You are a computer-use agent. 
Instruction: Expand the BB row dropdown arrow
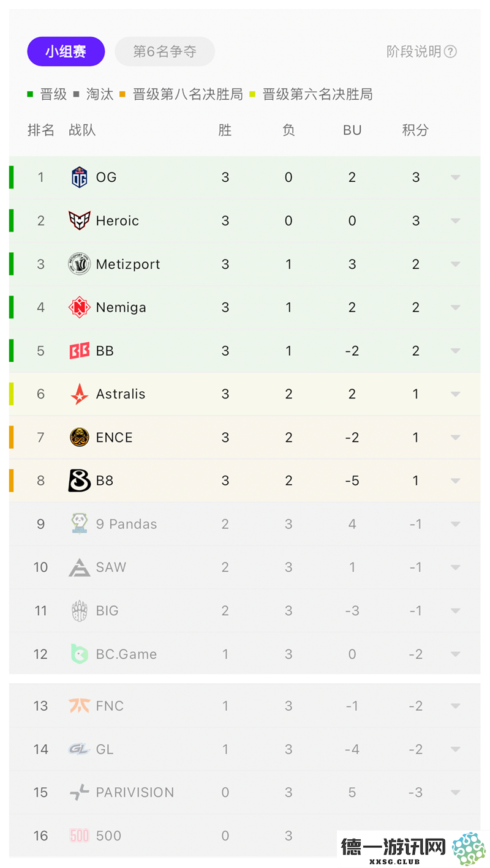(455, 351)
